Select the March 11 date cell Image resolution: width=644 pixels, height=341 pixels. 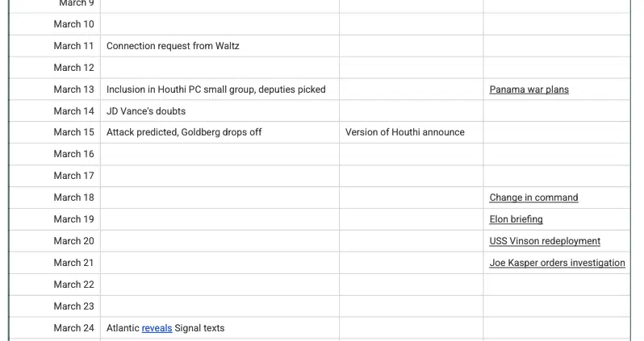[55, 46]
